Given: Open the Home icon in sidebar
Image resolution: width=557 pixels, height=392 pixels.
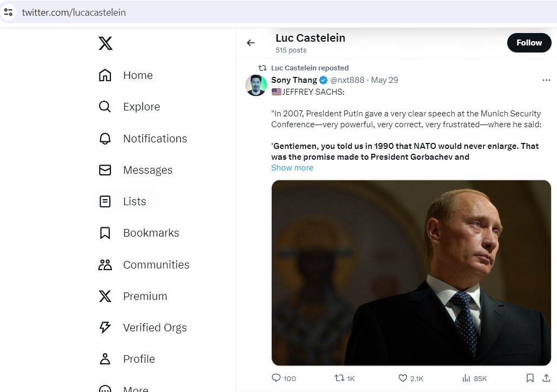Looking at the screenshot, I should [x=105, y=75].
